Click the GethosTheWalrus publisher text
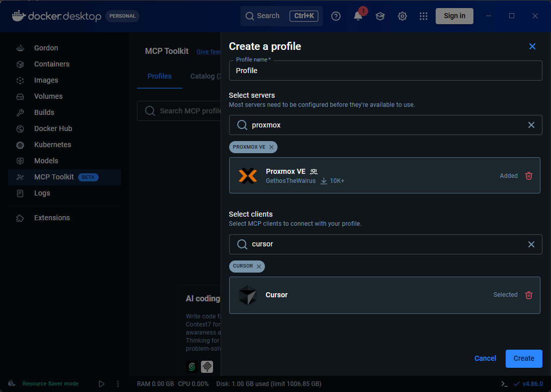551x392 pixels. coord(291,181)
